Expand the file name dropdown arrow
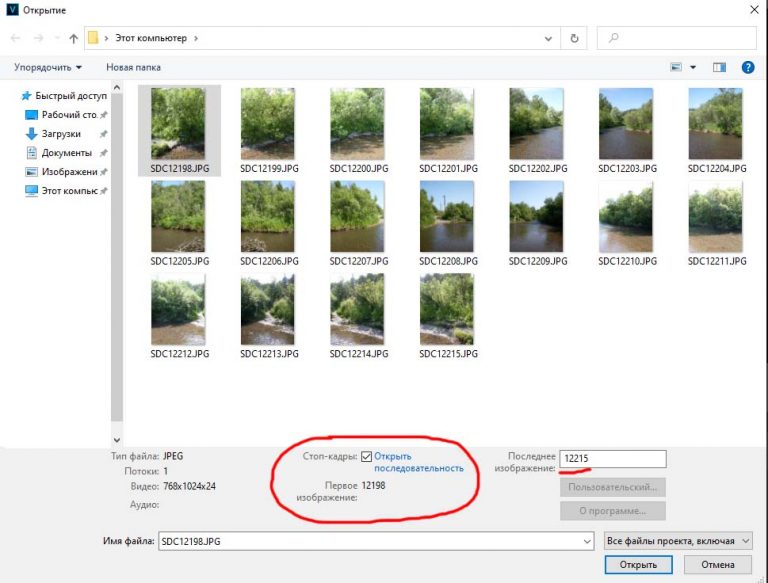Viewport: 768px width, 583px height. click(x=586, y=541)
